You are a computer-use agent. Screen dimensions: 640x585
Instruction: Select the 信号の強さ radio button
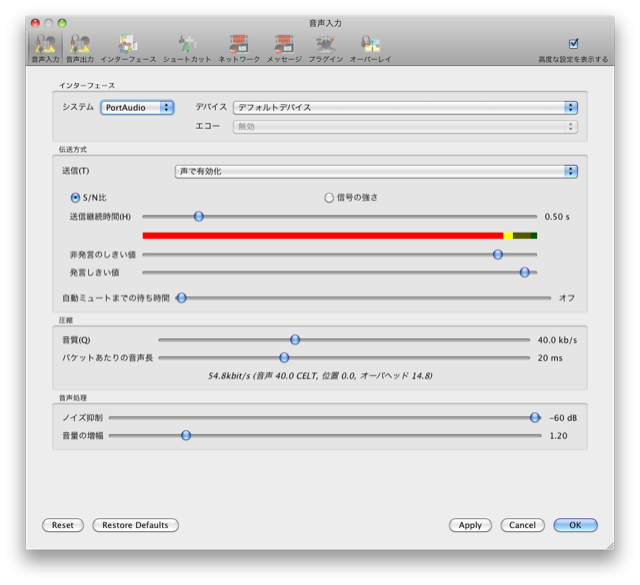click(x=329, y=198)
